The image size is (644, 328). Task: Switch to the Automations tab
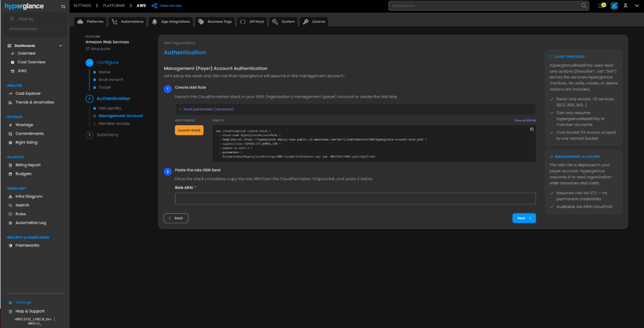tap(128, 21)
